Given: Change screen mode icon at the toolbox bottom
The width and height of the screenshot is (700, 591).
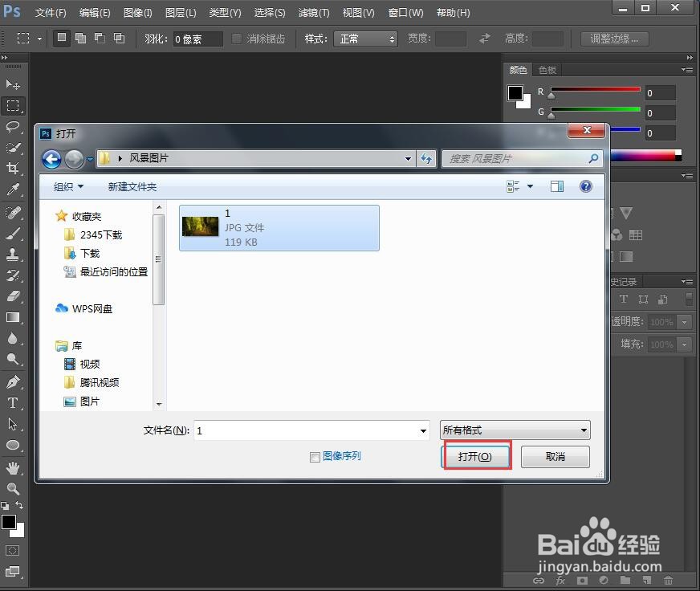Looking at the screenshot, I should click(13, 572).
